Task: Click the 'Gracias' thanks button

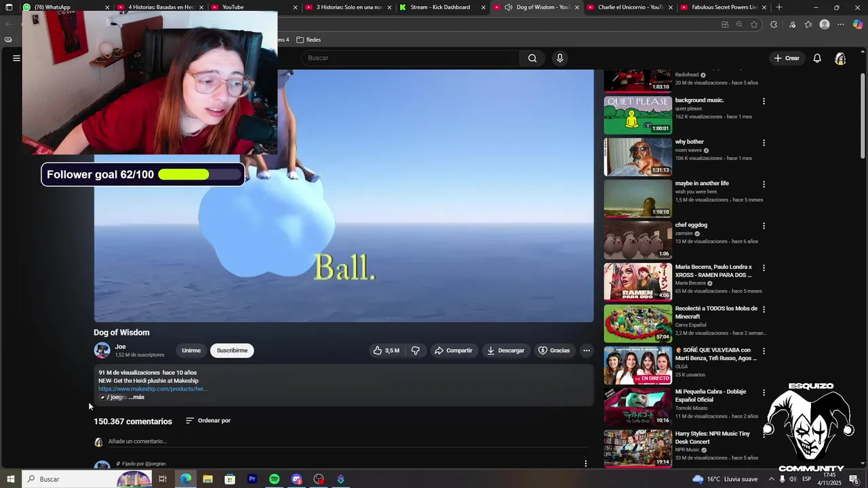Action: pos(554,350)
